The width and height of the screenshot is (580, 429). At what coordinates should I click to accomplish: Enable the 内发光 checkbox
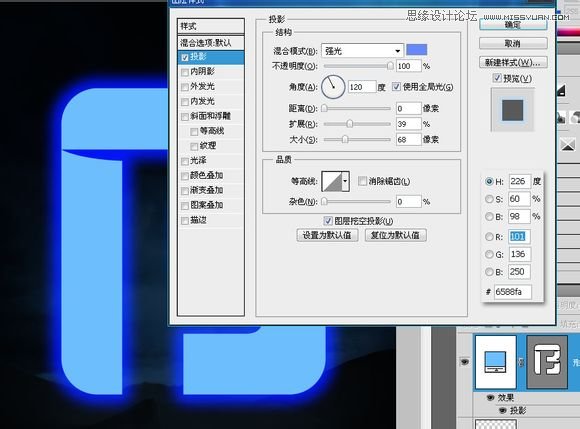(185, 102)
